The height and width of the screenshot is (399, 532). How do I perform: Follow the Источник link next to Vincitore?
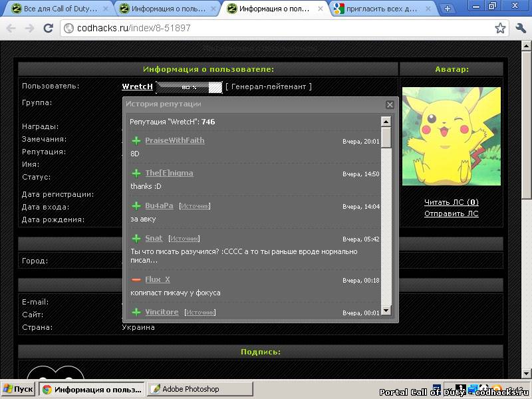(x=200, y=313)
